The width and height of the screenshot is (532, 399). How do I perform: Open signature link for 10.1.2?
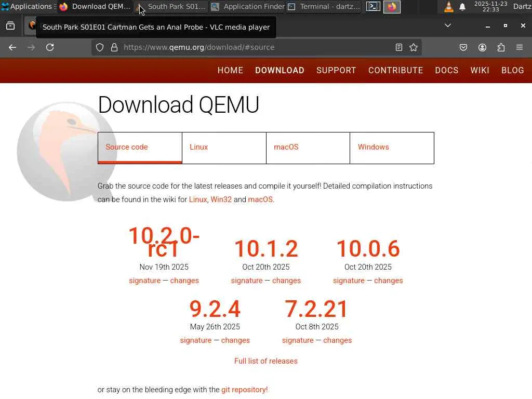point(247,281)
